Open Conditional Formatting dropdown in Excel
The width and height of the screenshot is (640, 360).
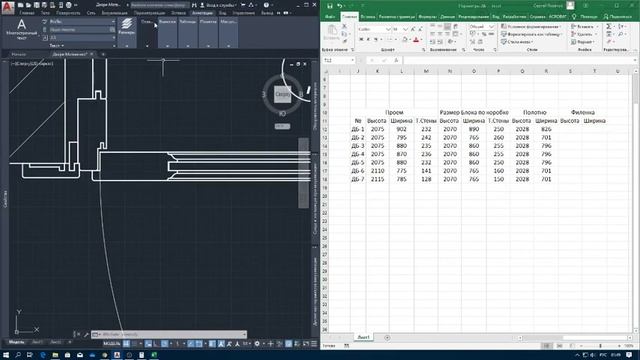531,27
